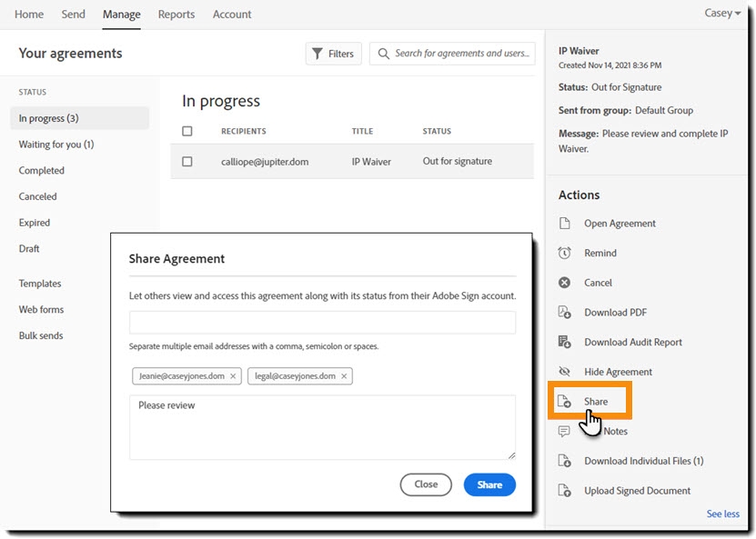
Task: Open the Filters dropdown button
Action: coord(333,54)
